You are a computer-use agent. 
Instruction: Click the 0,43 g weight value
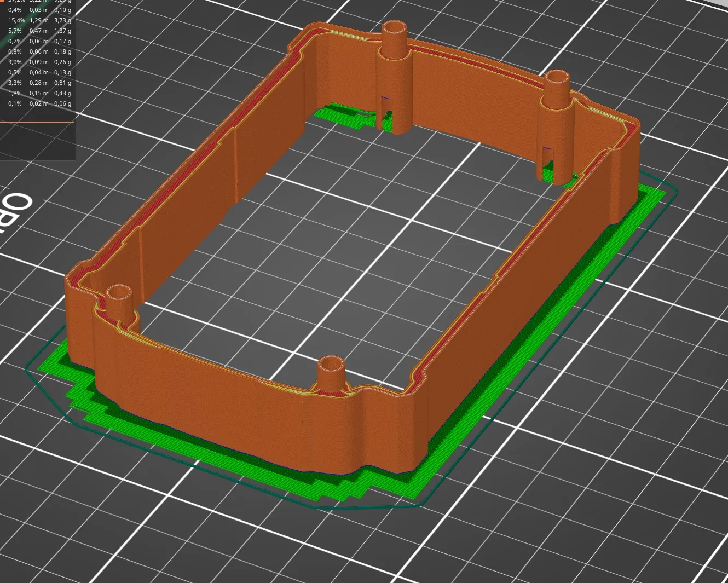coord(62,93)
